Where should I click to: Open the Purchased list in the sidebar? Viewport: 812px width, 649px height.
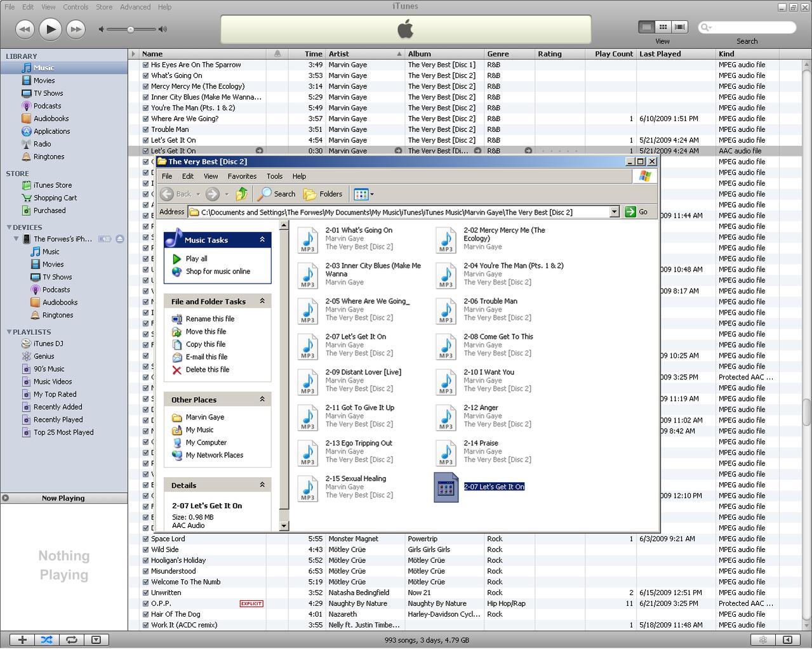coord(50,211)
